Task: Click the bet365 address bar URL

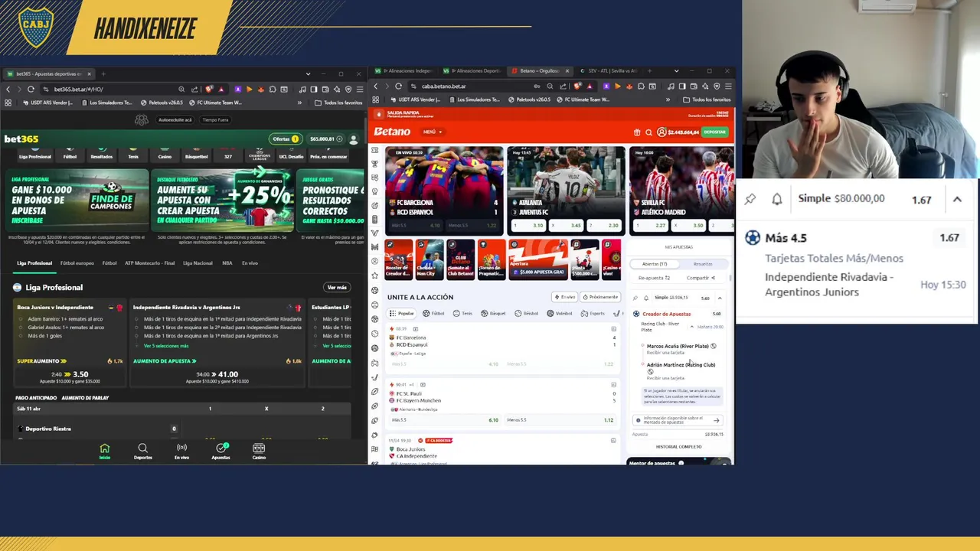Action: click(x=79, y=90)
